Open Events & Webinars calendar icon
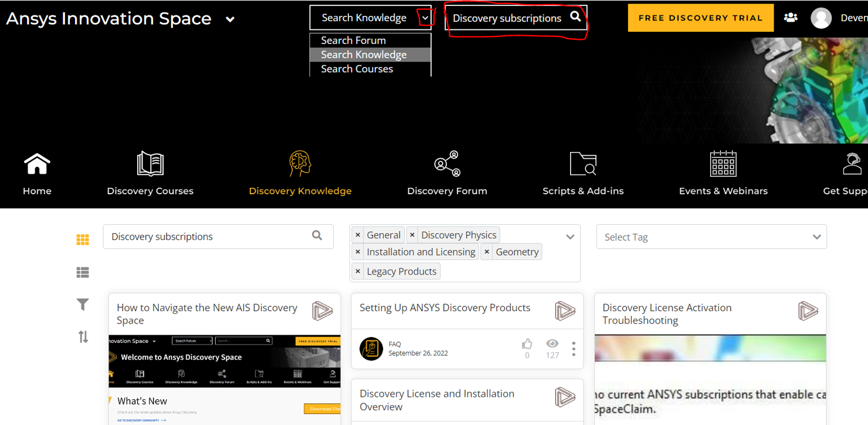This screenshot has height=425, width=868. click(x=723, y=164)
